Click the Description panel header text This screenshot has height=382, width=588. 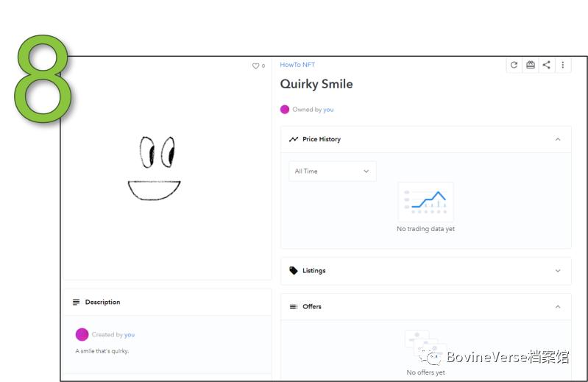tap(102, 303)
